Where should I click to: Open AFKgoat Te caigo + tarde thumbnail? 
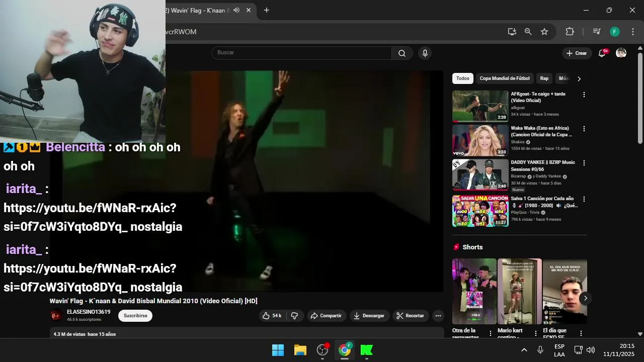[480, 106]
